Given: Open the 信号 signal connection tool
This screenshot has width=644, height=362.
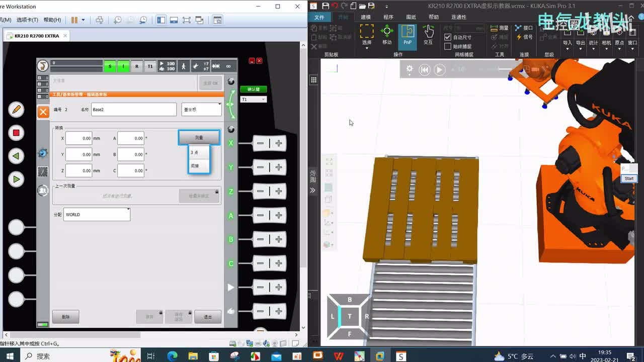Looking at the screenshot, I should click(524, 37).
